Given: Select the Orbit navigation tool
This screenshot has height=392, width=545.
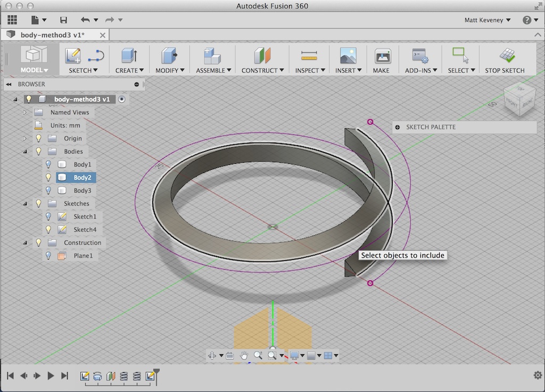Looking at the screenshot, I should click(x=212, y=355).
